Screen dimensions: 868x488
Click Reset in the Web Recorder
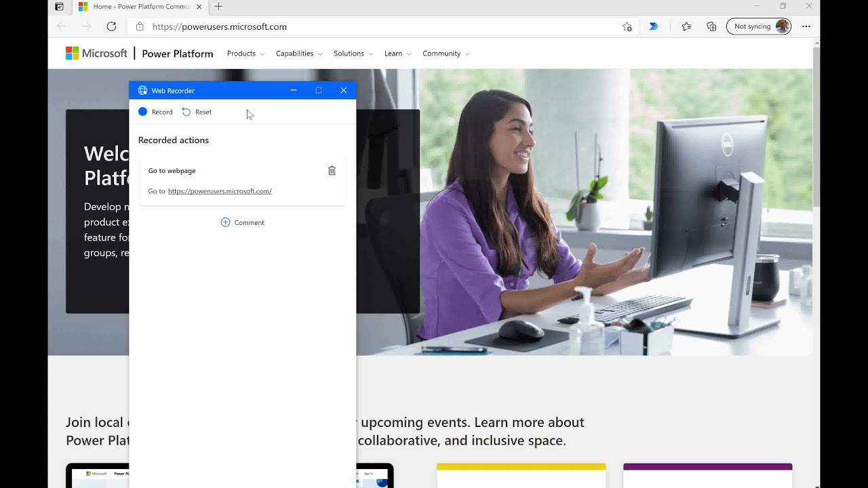pyautogui.click(x=197, y=112)
